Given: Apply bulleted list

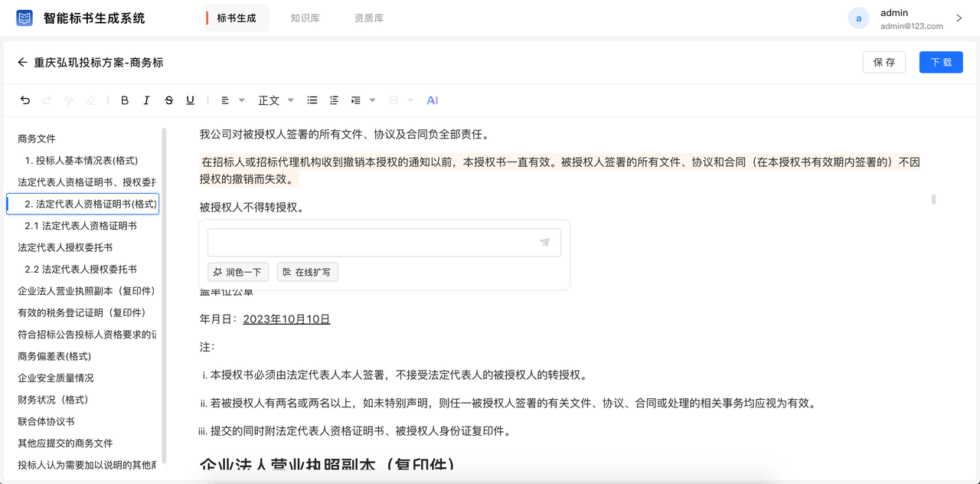Looking at the screenshot, I should click(312, 100).
